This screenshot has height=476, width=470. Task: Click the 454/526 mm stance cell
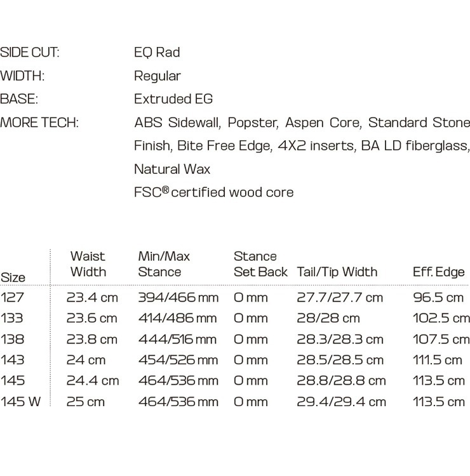pos(178,360)
